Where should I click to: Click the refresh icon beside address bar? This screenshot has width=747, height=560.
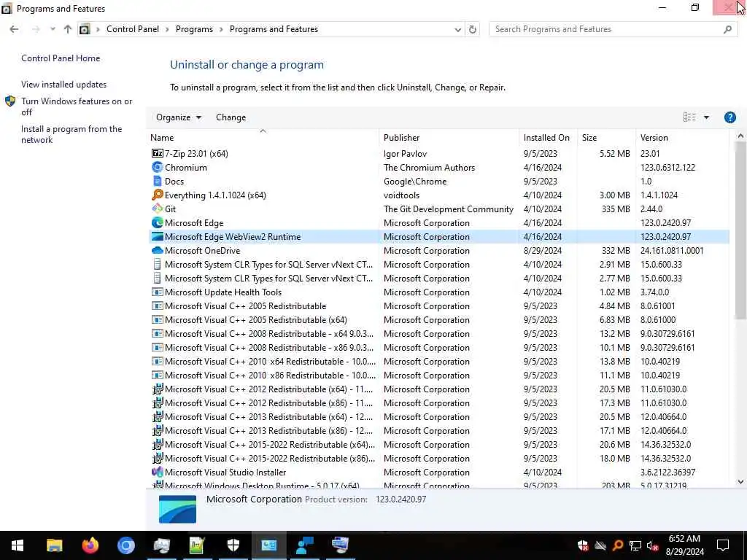coord(472,29)
